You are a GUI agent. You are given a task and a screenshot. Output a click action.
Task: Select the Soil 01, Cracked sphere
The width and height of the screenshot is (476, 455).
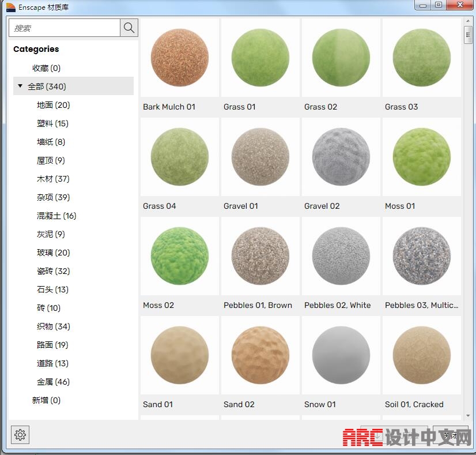coord(422,355)
